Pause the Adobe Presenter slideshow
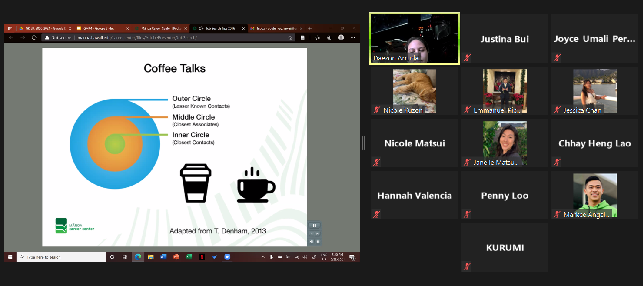Image resolution: width=644 pixels, height=286 pixels. [x=314, y=225]
